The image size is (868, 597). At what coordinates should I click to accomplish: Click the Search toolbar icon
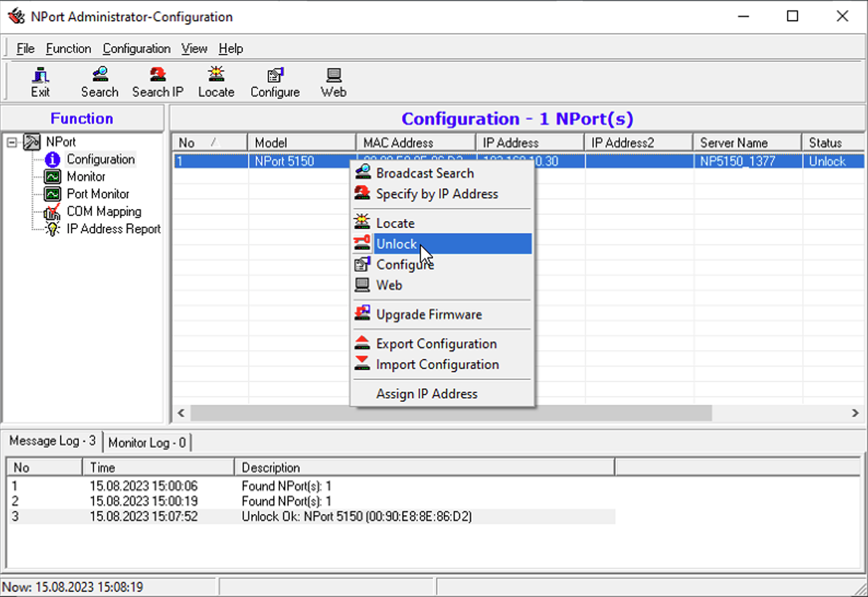pos(99,75)
